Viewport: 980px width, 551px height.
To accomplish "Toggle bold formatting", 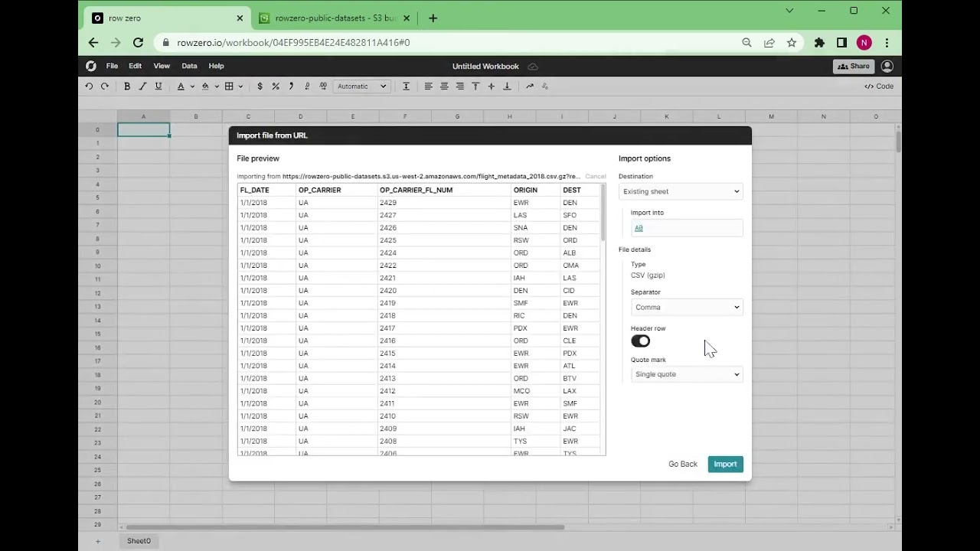I will [127, 86].
